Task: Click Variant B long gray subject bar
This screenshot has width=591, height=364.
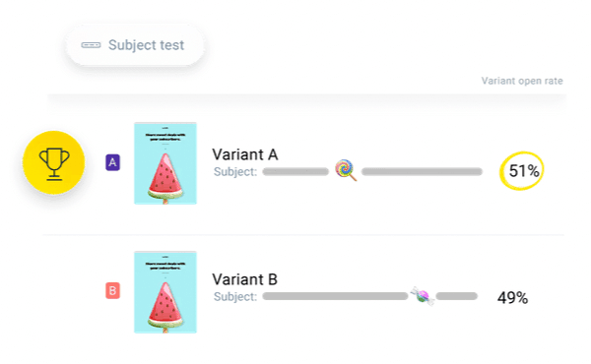Action: pyautogui.click(x=336, y=296)
